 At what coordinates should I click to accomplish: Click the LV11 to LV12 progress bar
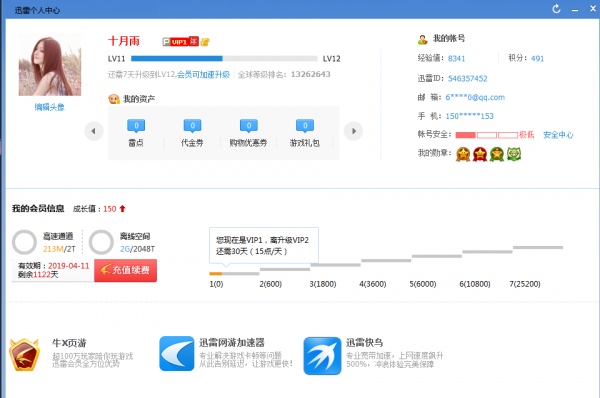point(224,59)
